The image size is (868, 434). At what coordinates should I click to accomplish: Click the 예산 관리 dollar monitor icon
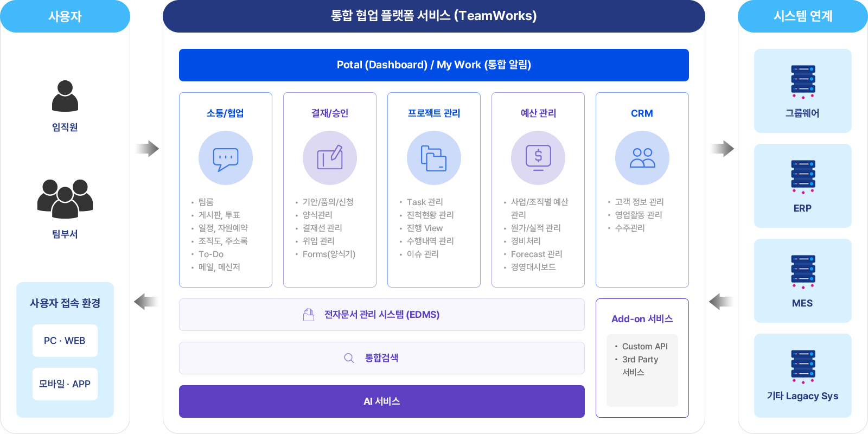point(538,158)
